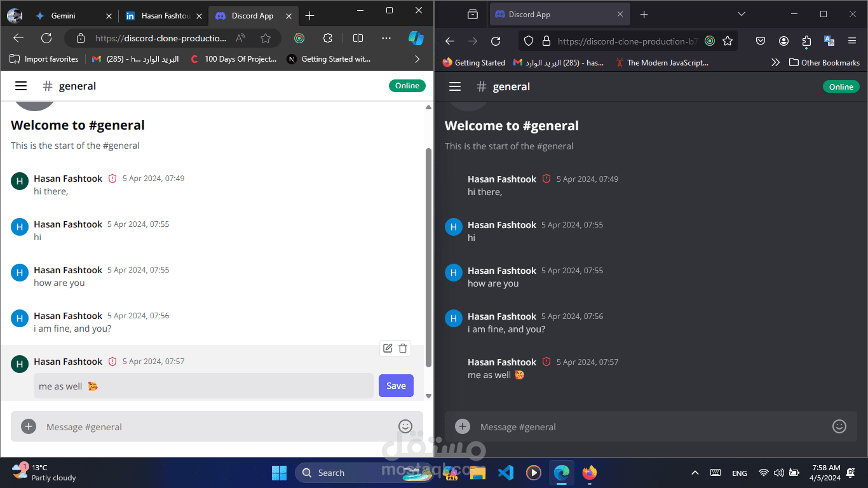Open emoji picker in Firefox message box
868x488 pixels.
coord(839,426)
